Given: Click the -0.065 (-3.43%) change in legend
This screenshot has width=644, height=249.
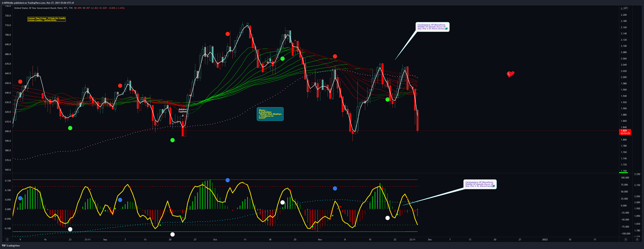Looking at the screenshot, I should click(116, 8).
